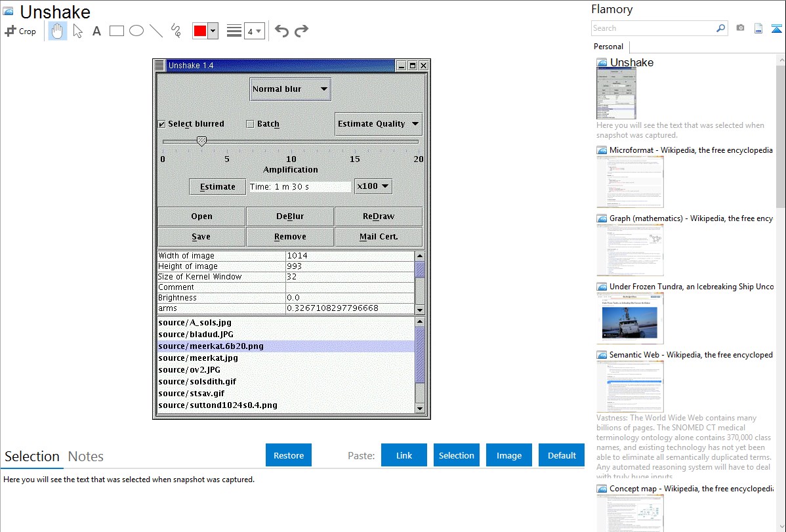Click the camera snapshot icon

point(740,28)
